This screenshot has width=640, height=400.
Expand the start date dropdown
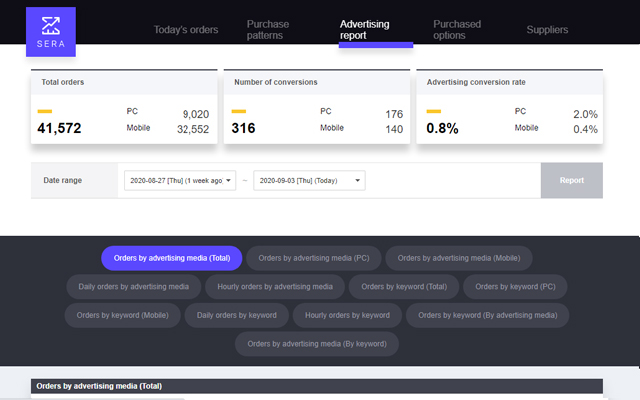(x=180, y=180)
